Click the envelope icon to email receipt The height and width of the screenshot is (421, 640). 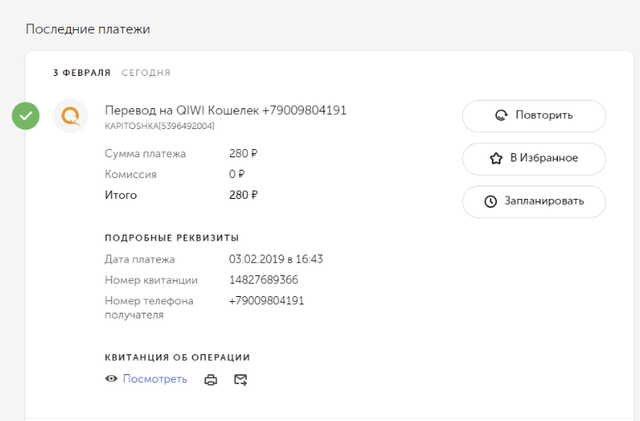pyautogui.click(x=240, y=380)
